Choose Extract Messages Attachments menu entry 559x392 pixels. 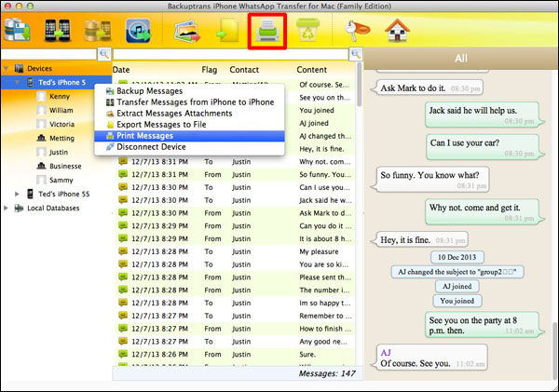tap(189, 114)
